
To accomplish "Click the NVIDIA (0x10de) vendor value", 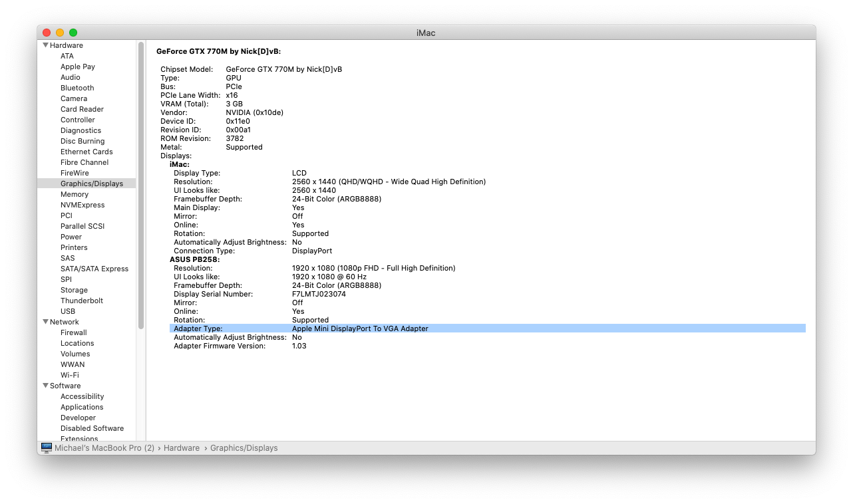I will [255, 112].
